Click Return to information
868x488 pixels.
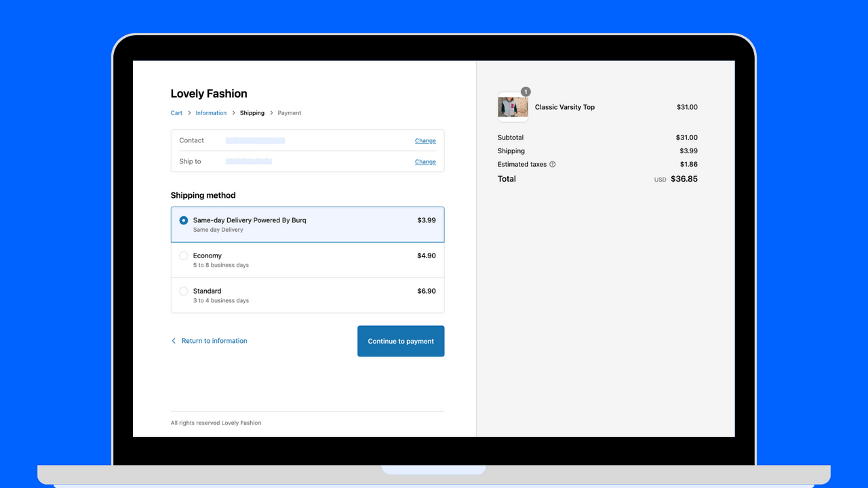(x=214, y=341)
